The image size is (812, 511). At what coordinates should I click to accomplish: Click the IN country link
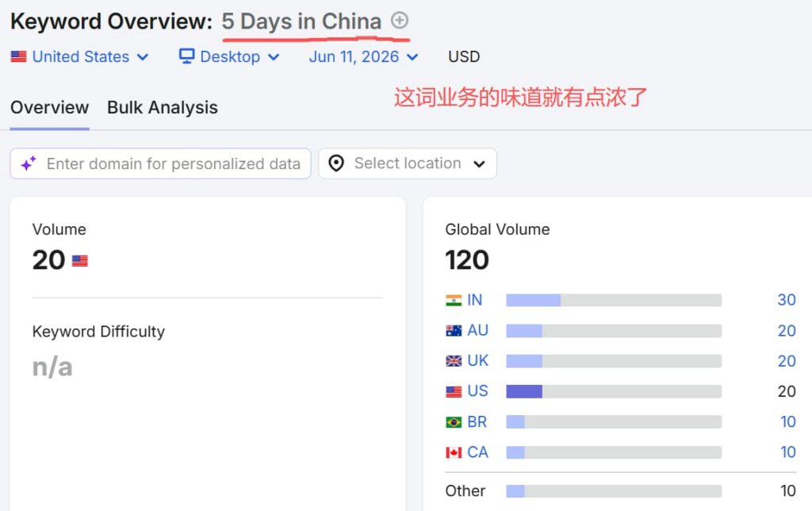[474, 300]
